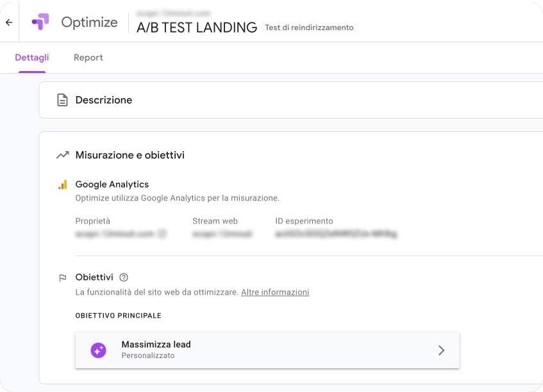
Task: Click the Personalizzato subtitle text
Action: pos(148,355)
